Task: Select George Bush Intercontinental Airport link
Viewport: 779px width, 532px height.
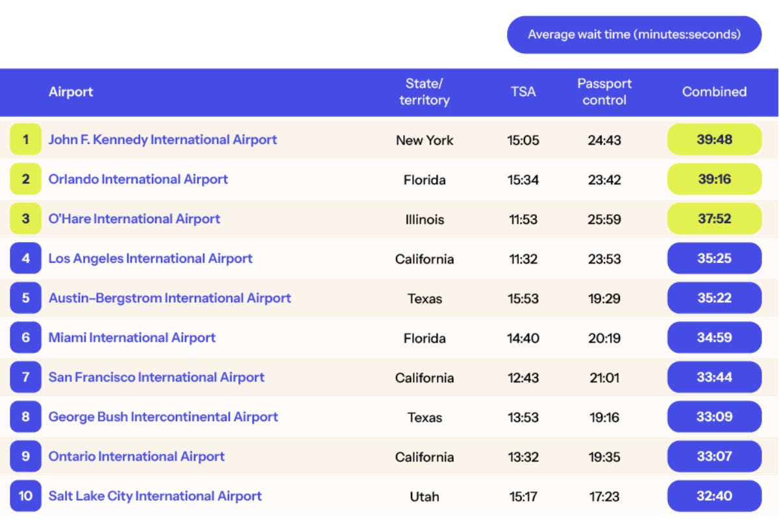Action: tap(163, 417)
